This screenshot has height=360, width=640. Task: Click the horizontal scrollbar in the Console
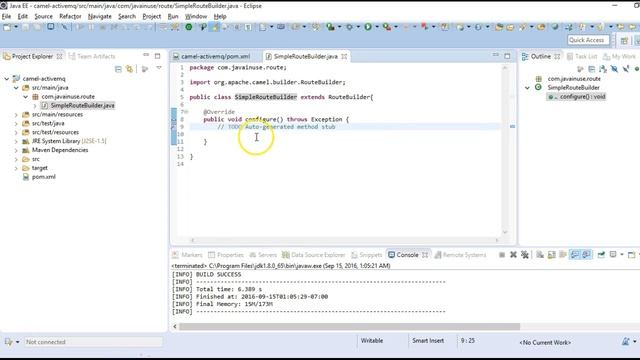point(349,327)
